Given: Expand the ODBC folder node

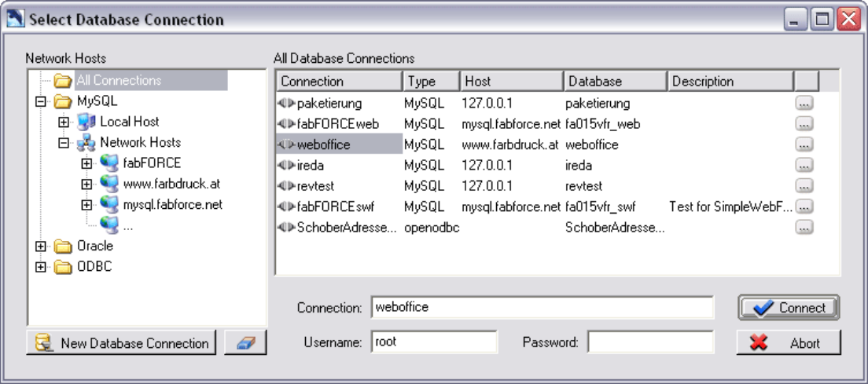Looking at the screenshot, I should [x=40, y=268].
